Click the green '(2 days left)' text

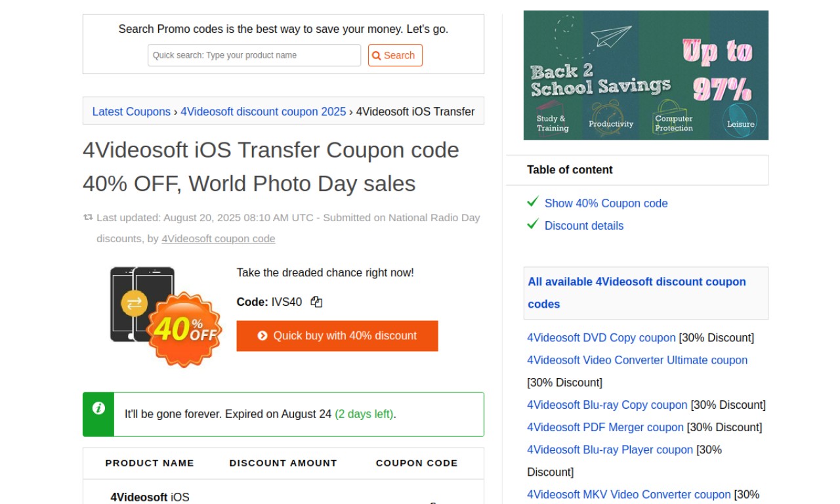[364, 414]
